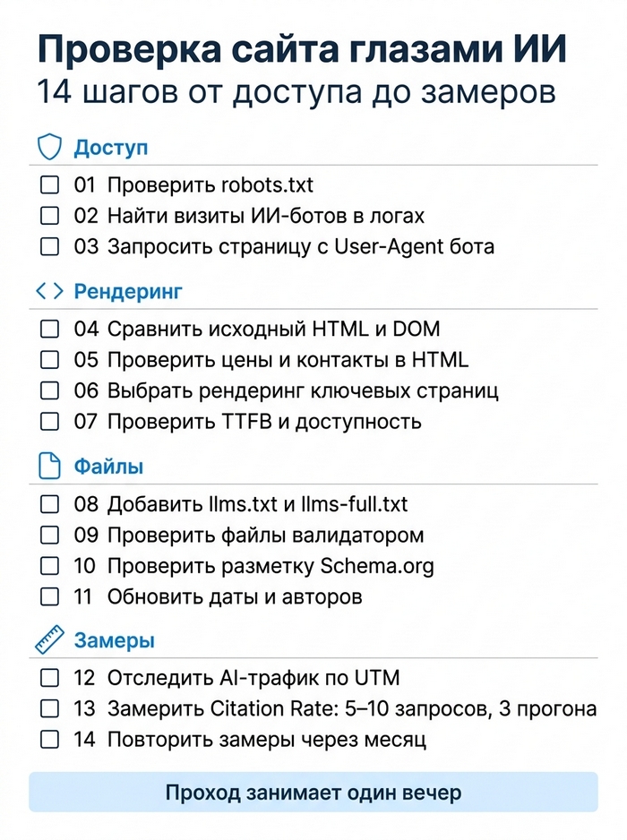Select the Рендеринг section heading
The width and height of the screenshot is (627, 840).
click(128, 292)
